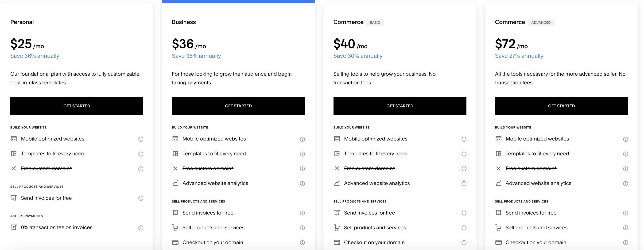Click Get Started for the Personal plan
Viewport: 644px width, 250px height.
point(77,106)
